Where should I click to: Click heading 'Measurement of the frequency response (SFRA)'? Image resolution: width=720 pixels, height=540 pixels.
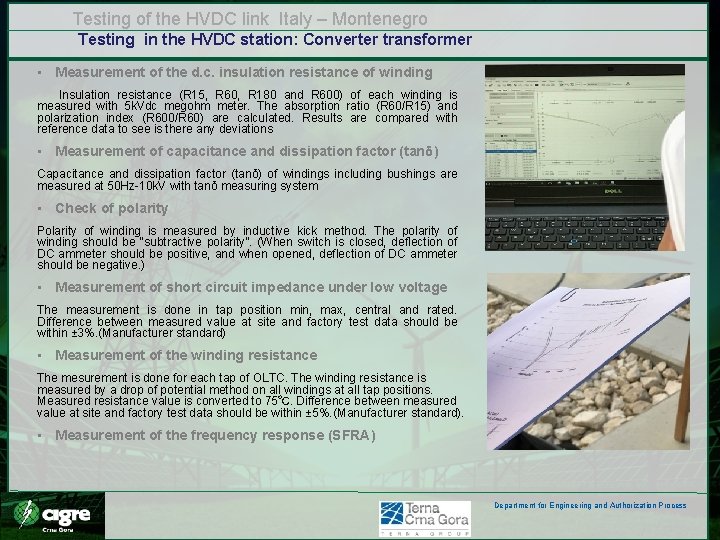215,435
